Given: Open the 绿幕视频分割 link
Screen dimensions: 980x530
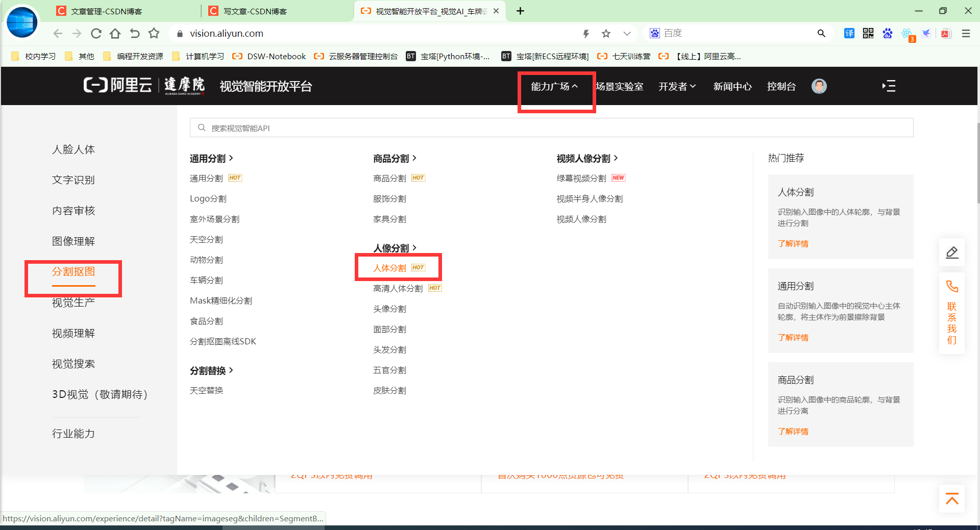Looking at the screenshot, I should point(581,179).
